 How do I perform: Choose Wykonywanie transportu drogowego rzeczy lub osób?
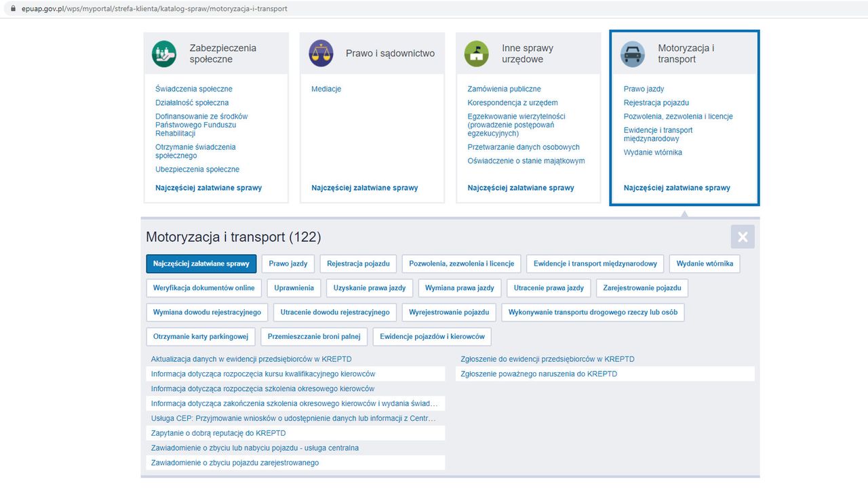click(x=593, y=312)
